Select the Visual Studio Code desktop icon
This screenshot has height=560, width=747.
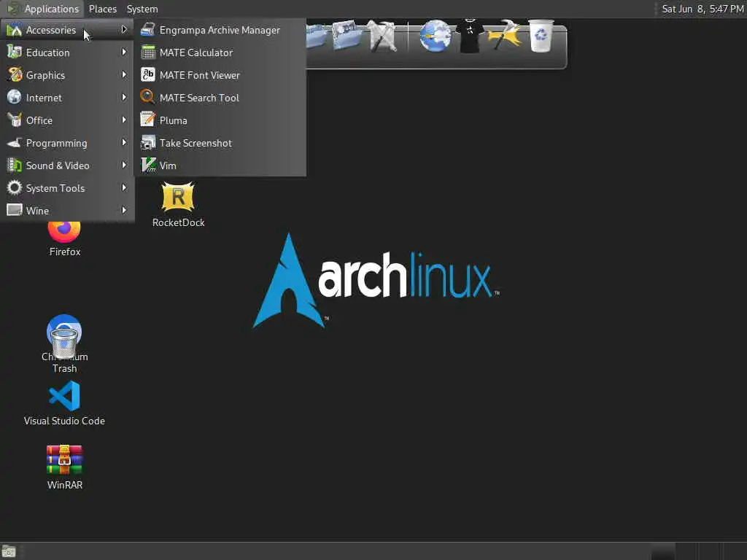tap(64, 402)
